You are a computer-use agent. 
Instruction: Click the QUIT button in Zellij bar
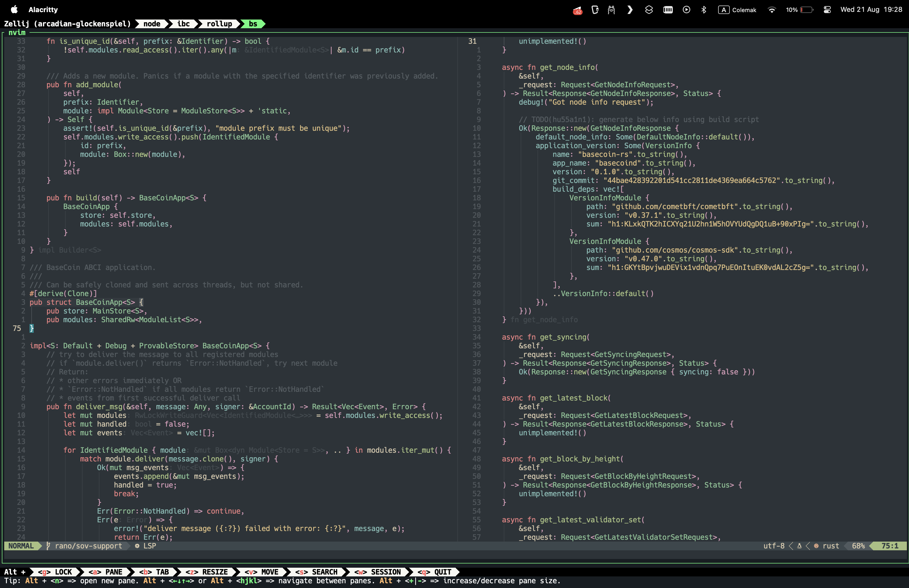tap(434, 572)
